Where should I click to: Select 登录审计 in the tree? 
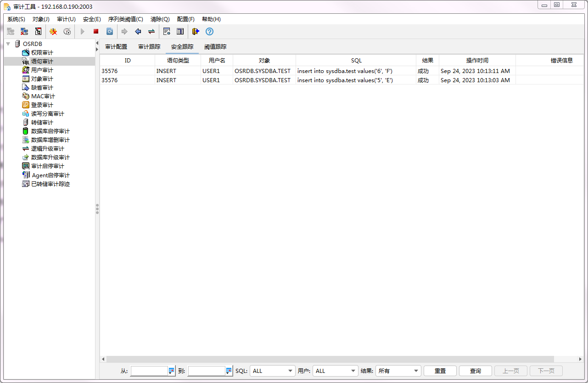click(x=42, y=105)
